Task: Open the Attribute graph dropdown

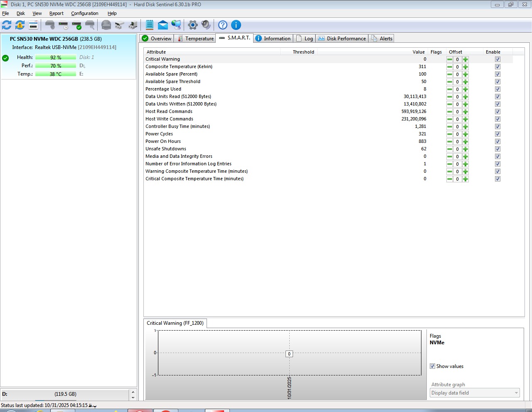Action: (x=475, y=393)
